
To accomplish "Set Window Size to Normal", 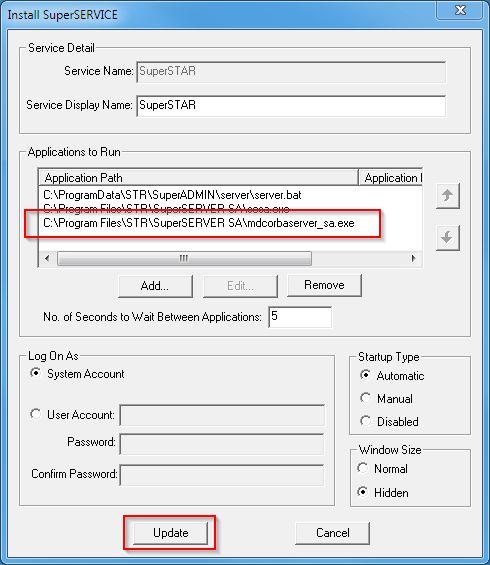I will (x=363, y=468).
